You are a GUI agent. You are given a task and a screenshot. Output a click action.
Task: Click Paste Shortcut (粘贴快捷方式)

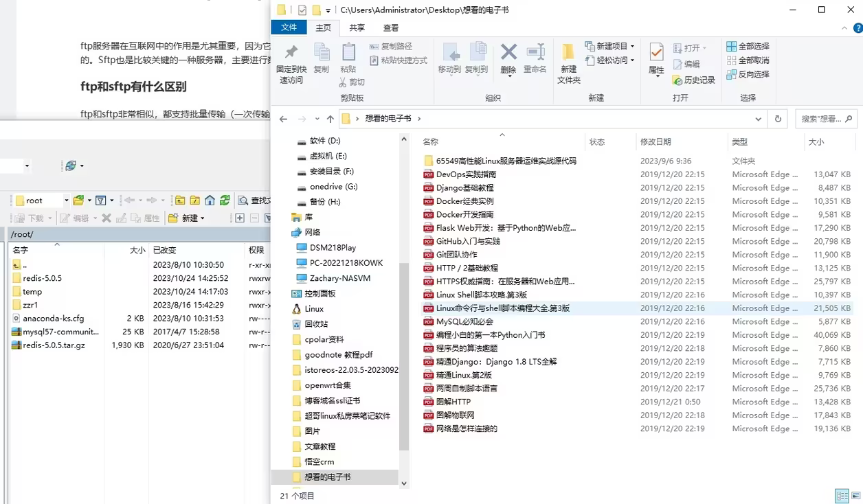pos(399,60)
